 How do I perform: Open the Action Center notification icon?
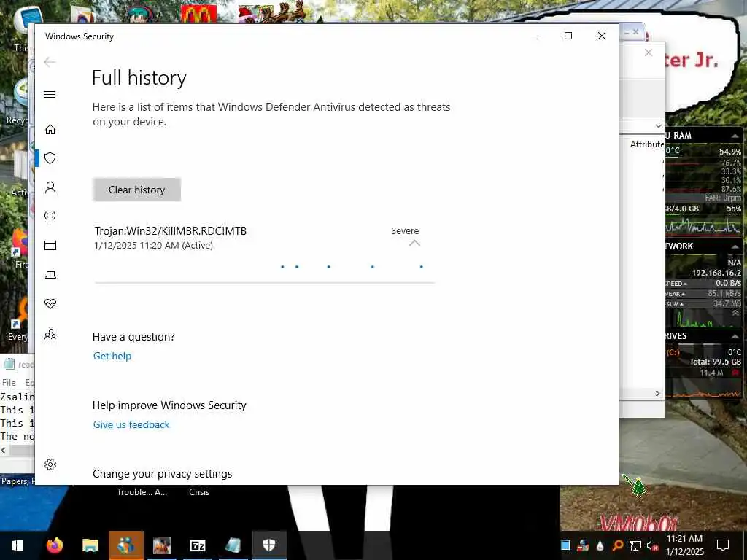(x=723, y=545)
